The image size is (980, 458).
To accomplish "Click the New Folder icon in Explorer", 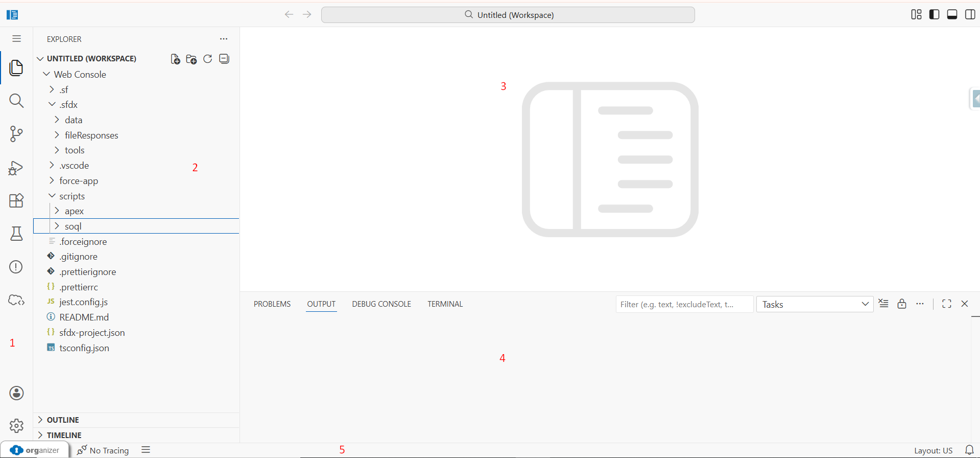I will tap(192, 59).
